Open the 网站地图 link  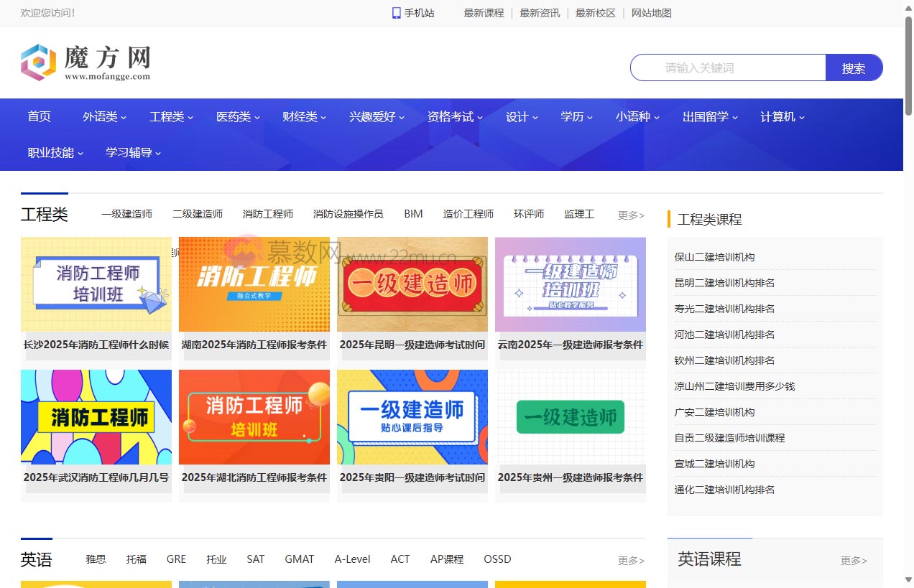[x=651, y=13]
